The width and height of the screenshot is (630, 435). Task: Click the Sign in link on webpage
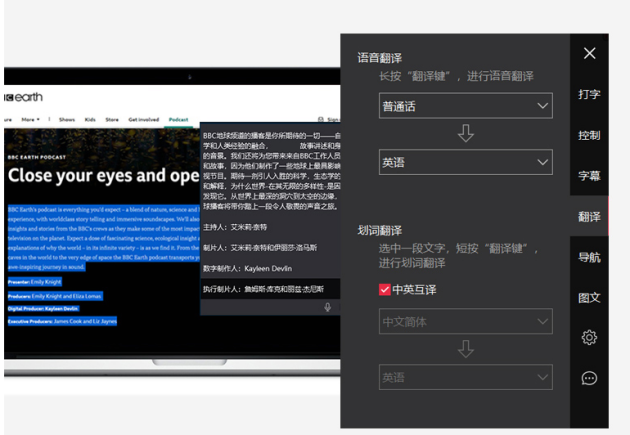point(329,120)
